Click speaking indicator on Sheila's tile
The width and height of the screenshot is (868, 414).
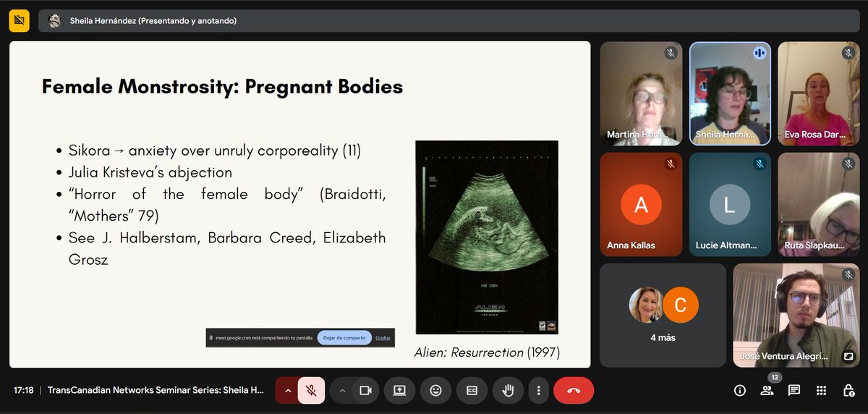[759, 53]
